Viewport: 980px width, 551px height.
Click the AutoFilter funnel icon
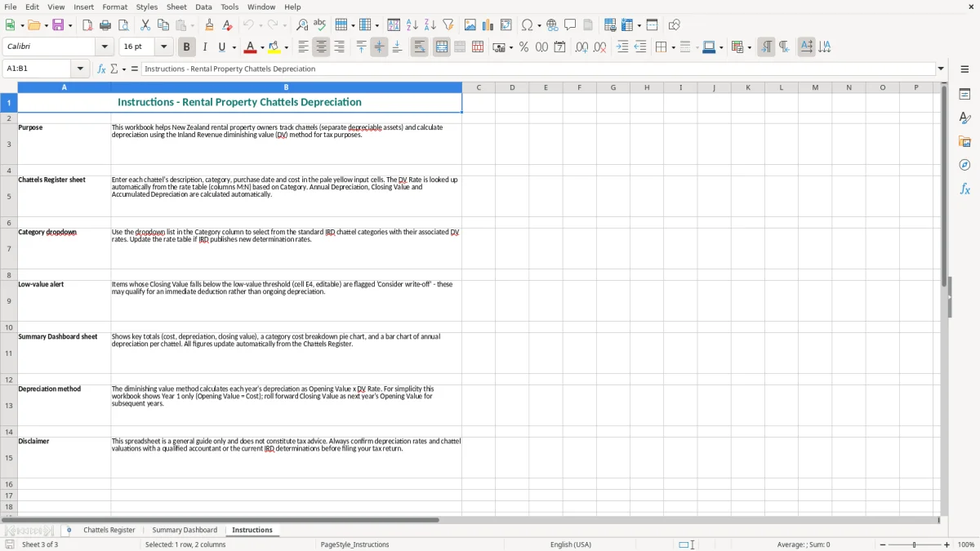tap(448, 25)
